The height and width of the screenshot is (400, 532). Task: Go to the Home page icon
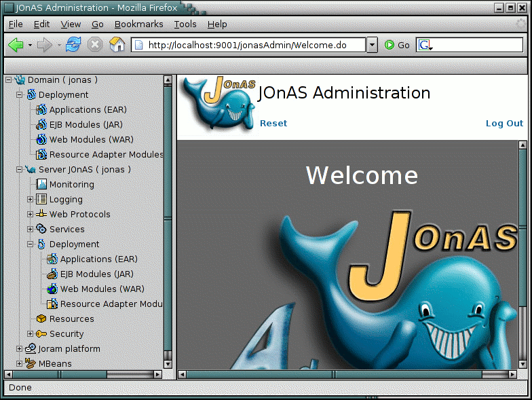[x=117, y=45]
